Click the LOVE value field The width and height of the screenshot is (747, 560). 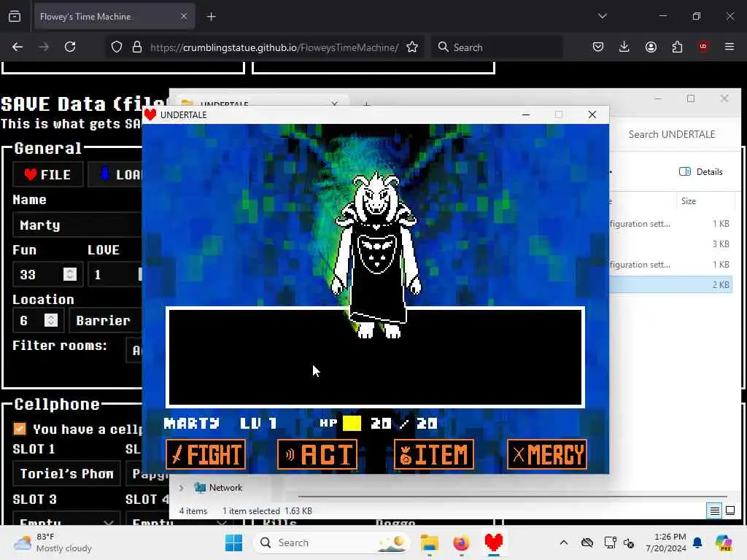pos(115,274)
